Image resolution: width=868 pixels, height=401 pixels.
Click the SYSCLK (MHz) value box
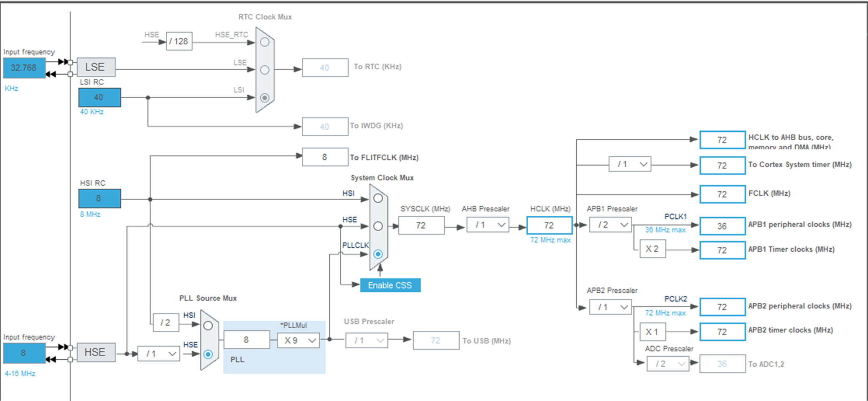[x=421, y=225]
